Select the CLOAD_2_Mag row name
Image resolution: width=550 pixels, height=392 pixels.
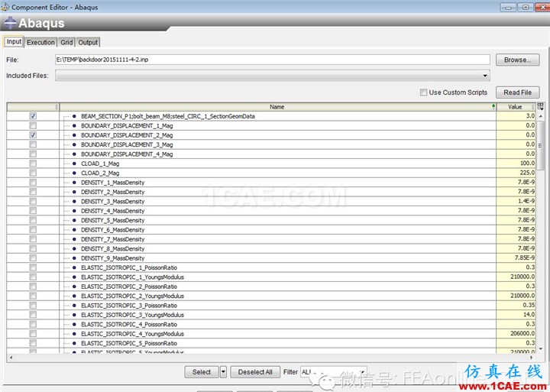pos(100,173)
